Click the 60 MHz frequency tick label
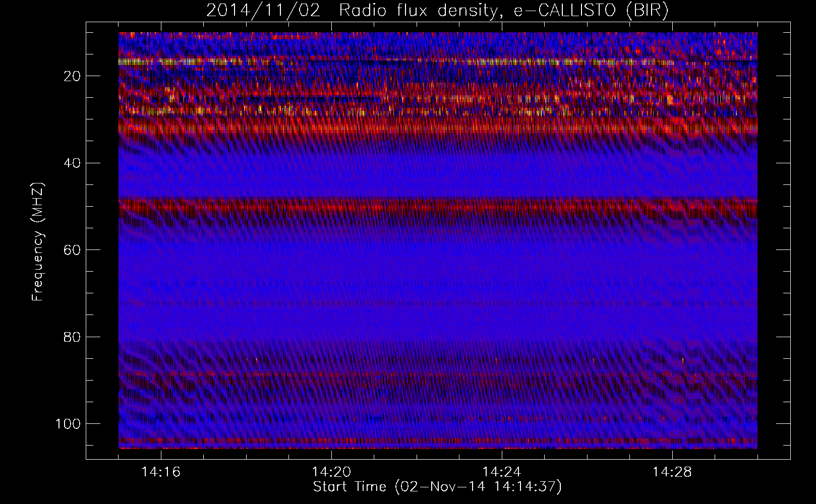Image resolution: width=816 pixels, height=504 pixels. 72,250
